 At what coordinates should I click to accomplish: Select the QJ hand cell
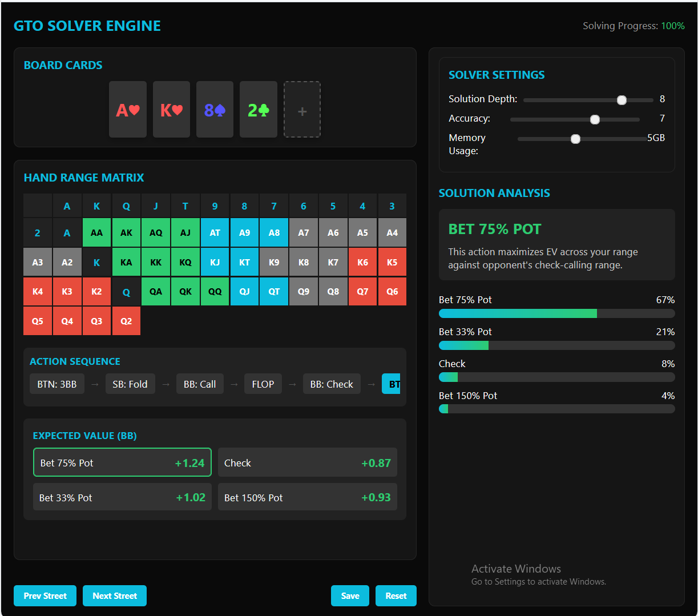pos(244,291)
